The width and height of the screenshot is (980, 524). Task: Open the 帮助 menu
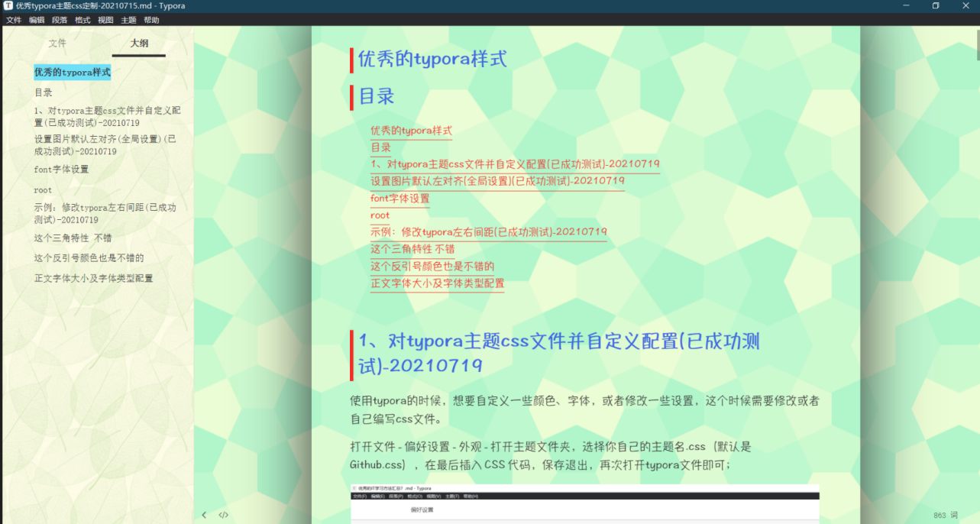151,20
